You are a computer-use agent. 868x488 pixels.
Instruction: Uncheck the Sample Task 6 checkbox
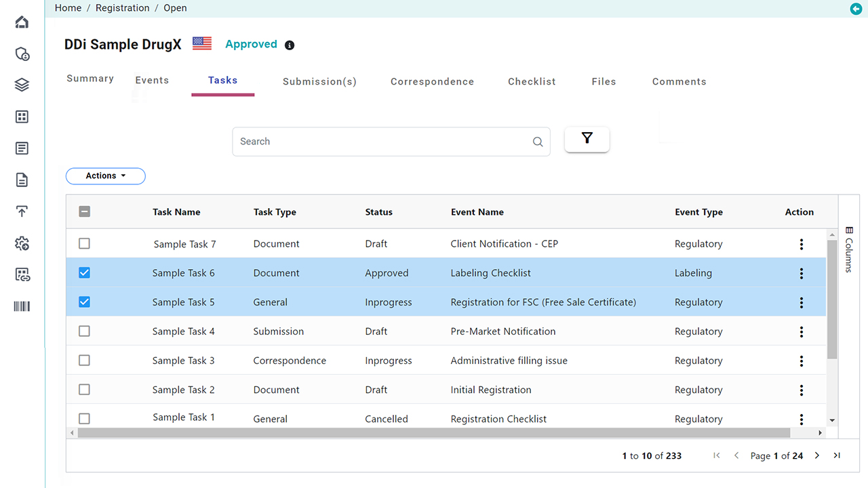coord(84,272)
